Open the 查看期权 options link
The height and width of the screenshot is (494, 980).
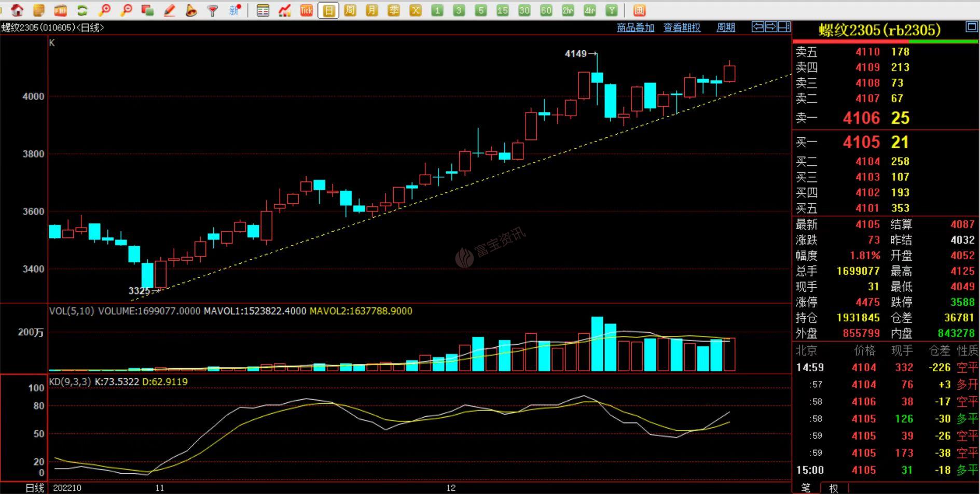click(x=682, y=27)
